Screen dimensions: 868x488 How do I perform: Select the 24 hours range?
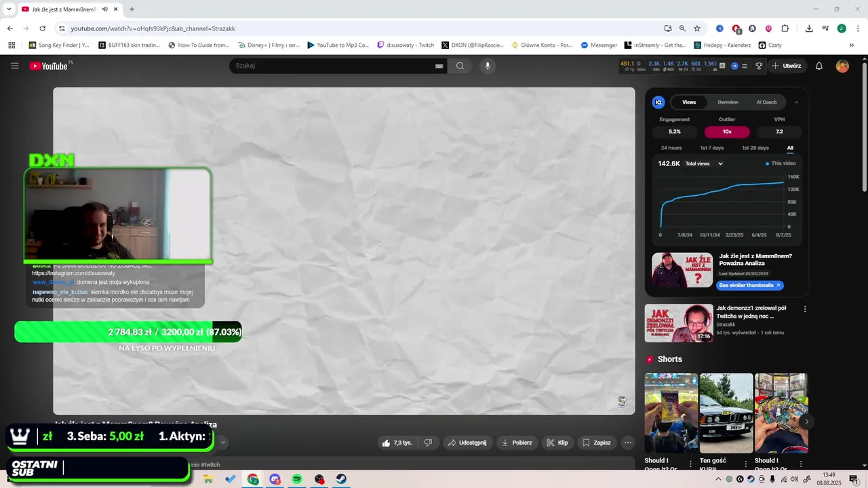(671, 148)
